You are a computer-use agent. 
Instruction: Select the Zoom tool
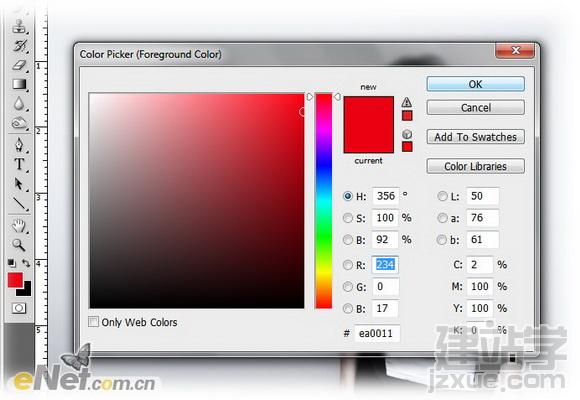point(18,245)
